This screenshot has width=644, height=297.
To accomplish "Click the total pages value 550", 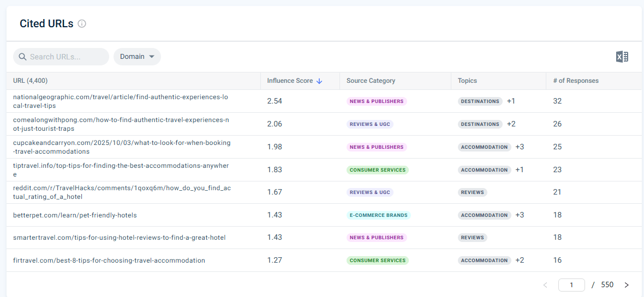I will [x=607, y=284].
